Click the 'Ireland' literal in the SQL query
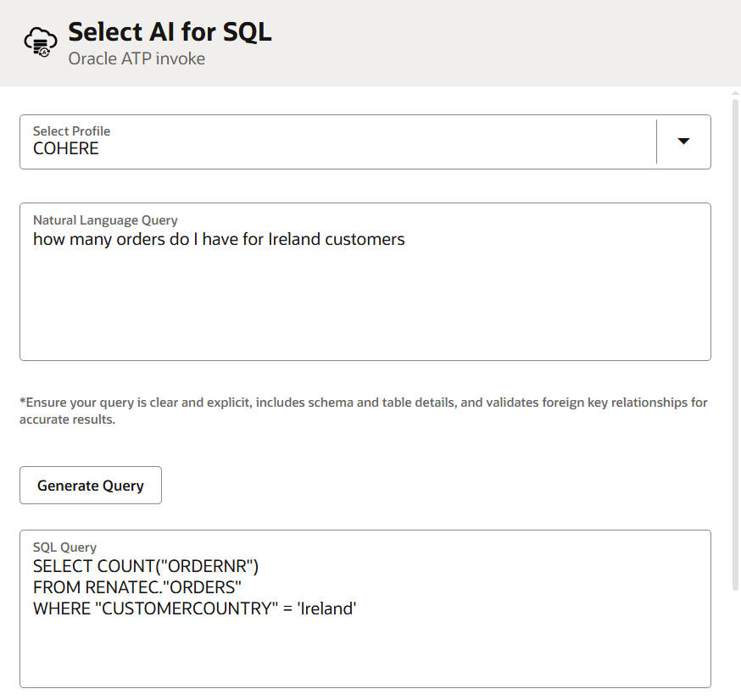 pyautogui.click(x=326, y=608)
